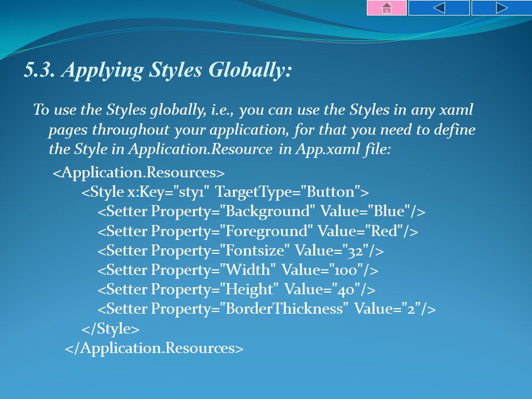Image resolution: width=532 pixels, height=399 pixels.
Task: Select the Style x:Key="sty1" line
Action: pos(225,192)
